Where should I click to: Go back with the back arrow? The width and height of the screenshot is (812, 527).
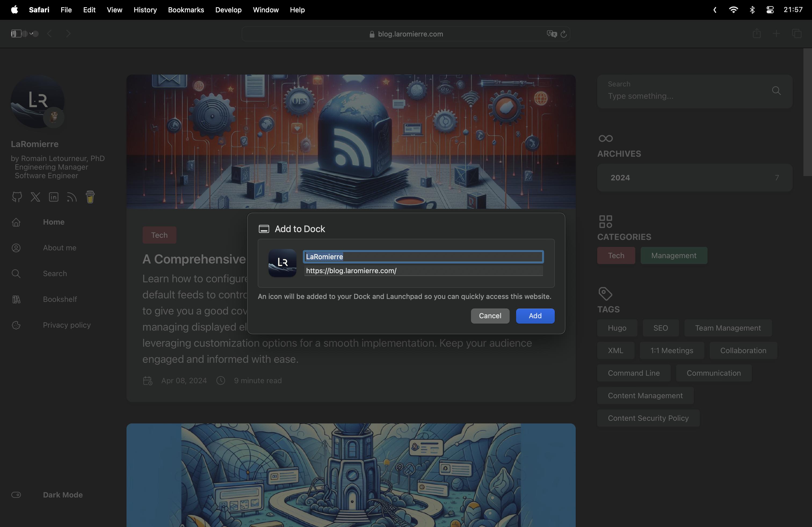click(x=50, y=33)
